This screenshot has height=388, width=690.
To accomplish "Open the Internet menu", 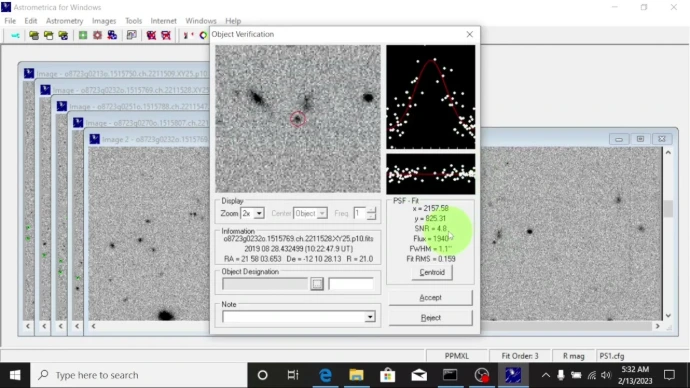I will point(163,21).
